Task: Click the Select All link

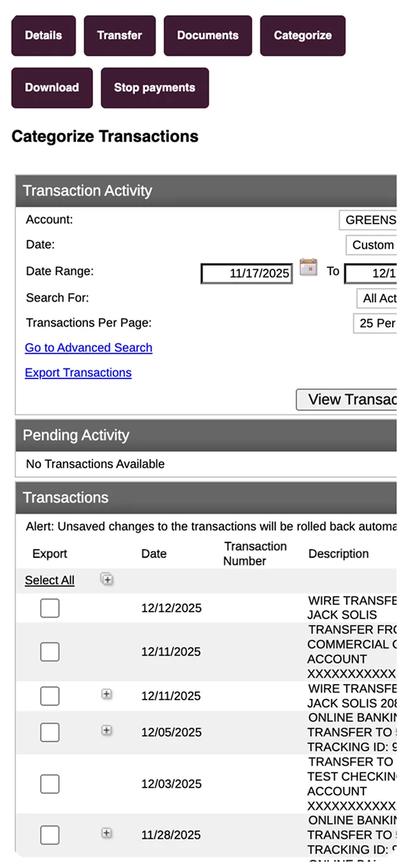Action: 50,580
